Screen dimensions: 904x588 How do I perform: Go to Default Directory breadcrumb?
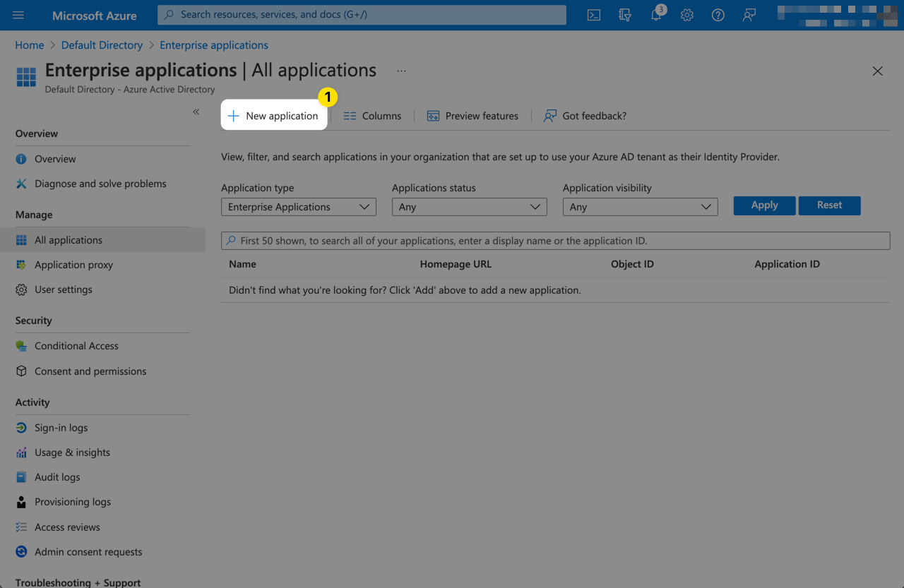coord(102,45)
